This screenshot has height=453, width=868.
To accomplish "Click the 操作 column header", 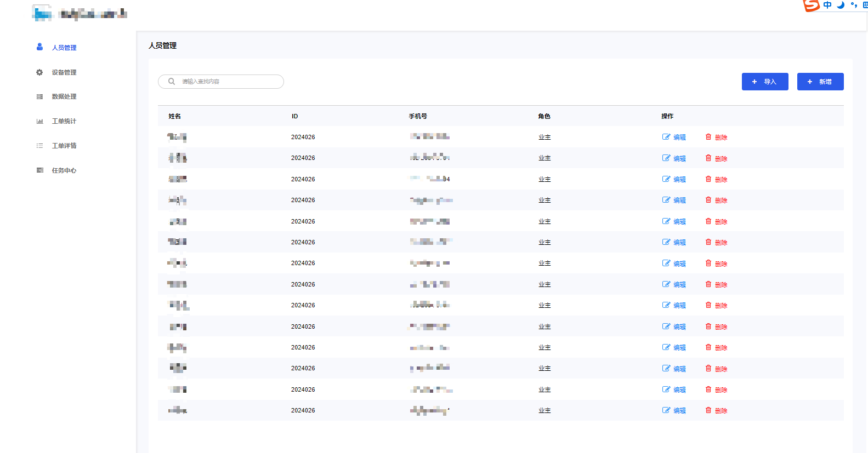I will (x=667, y=116).
